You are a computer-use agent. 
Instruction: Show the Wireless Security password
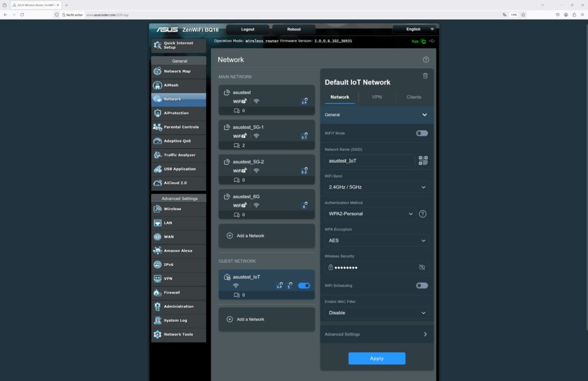pos(422,267)
